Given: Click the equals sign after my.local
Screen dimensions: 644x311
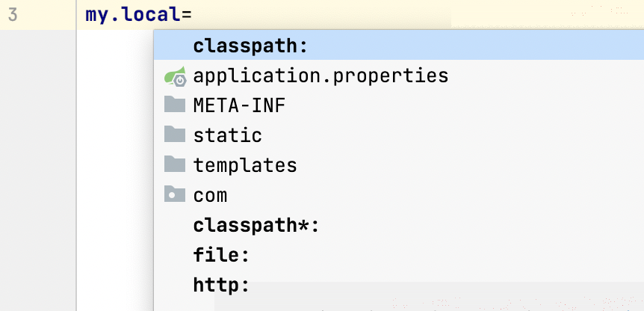Looking at the screenshot, I should [186, 16].
